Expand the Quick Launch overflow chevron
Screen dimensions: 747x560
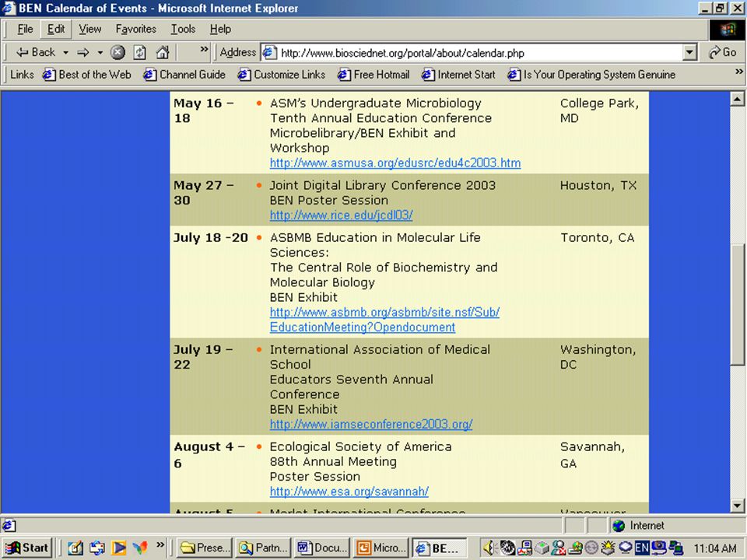[x=160, y=544]
